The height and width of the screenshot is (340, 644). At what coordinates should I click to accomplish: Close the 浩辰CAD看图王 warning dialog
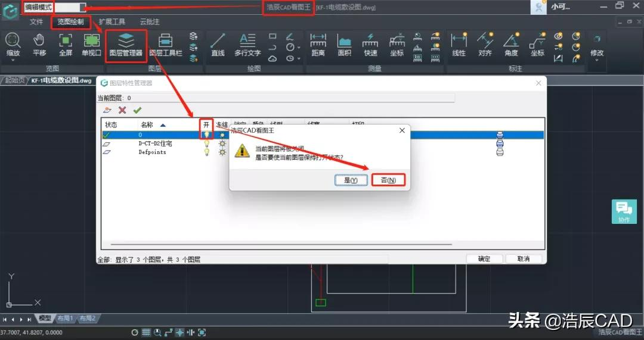click(x=402, y=130)
